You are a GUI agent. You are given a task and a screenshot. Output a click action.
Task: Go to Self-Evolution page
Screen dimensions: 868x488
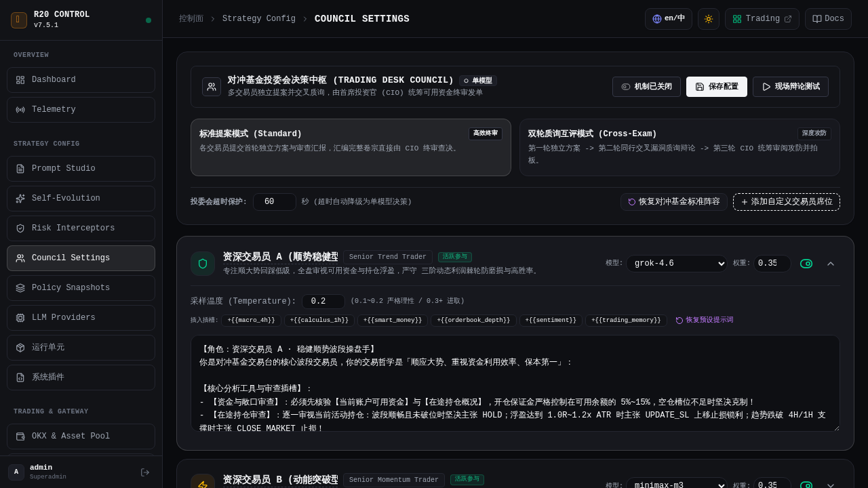(81, 199)
